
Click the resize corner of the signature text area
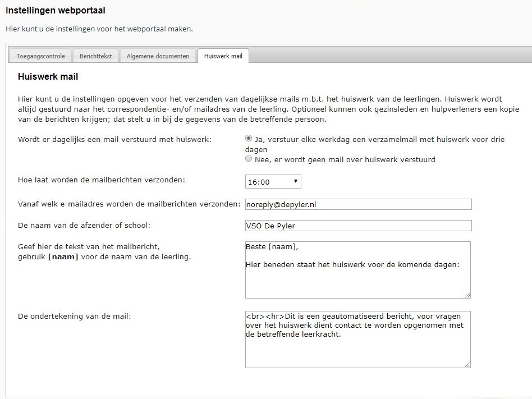[x=467, y=364]
